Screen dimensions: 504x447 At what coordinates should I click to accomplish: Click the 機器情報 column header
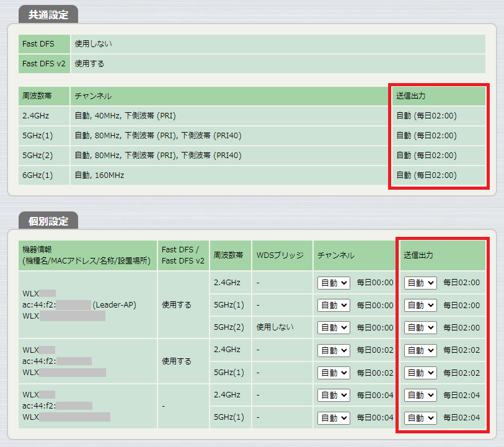pyautogui.click(x=87, y=255)
